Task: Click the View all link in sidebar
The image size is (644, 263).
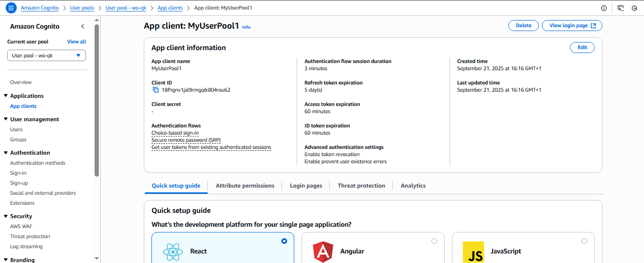Action: [76, 42]
